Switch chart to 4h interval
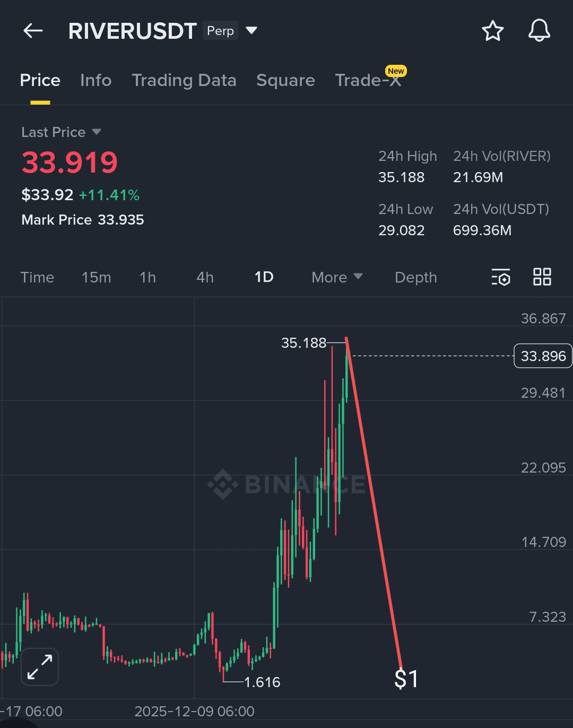 pos(205,277)
